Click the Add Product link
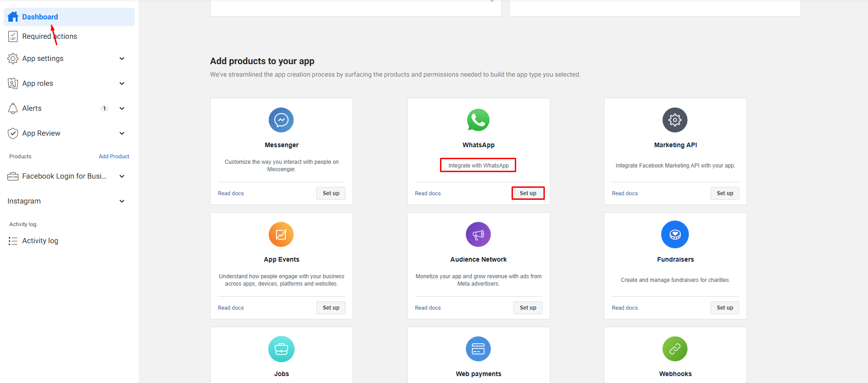Screen dimensions: 868x383 (x=114, y=156)
